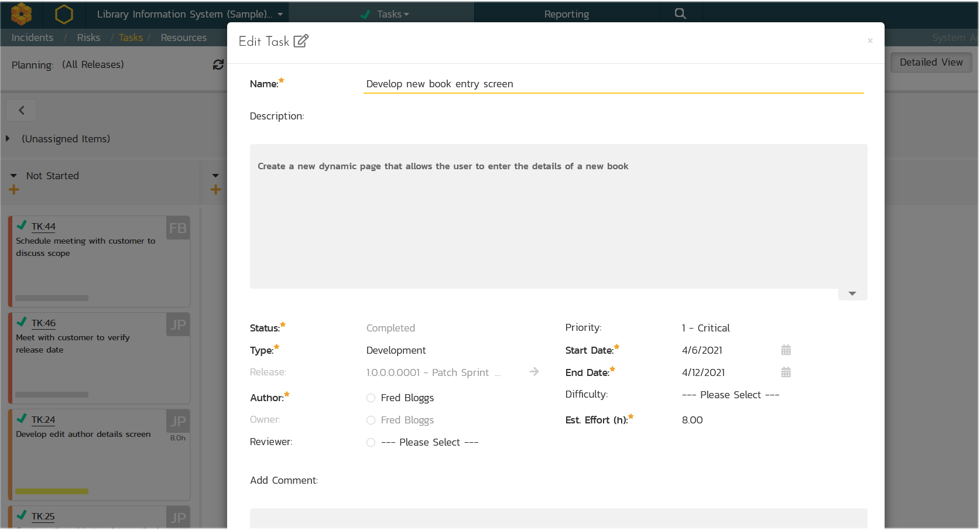Expand the (Unassigned Items) section
Screen dimensions: 980x530
[x=8, y=139]
